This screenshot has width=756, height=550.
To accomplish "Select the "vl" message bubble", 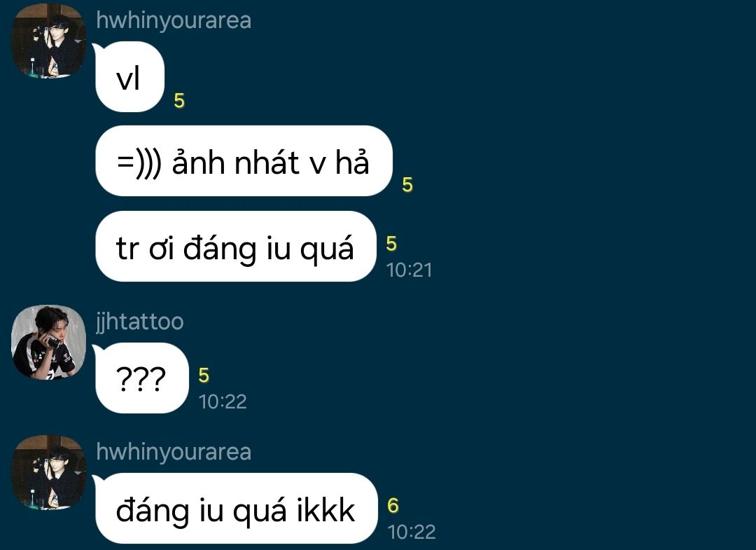I will pos(129,76).
